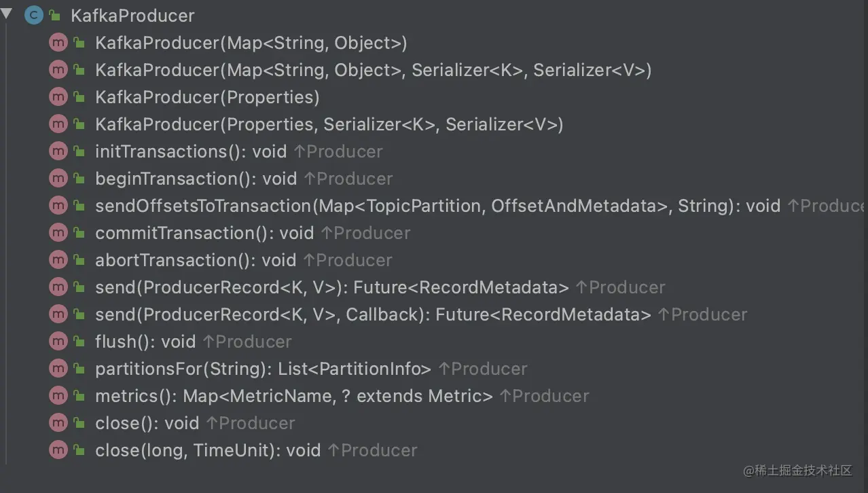Select KafkaProducer(Map<String, Object>) constructor entry
This screenshot has height=493, width=868.
251,43
